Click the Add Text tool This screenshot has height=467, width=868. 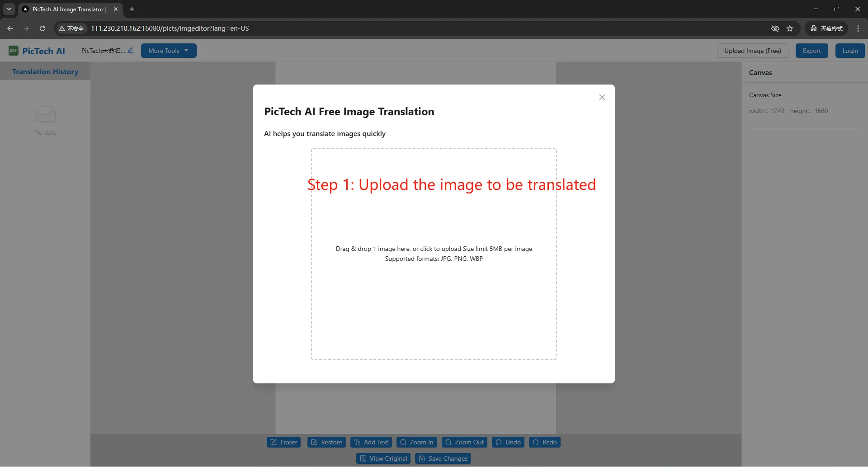[x=371, y=442]
